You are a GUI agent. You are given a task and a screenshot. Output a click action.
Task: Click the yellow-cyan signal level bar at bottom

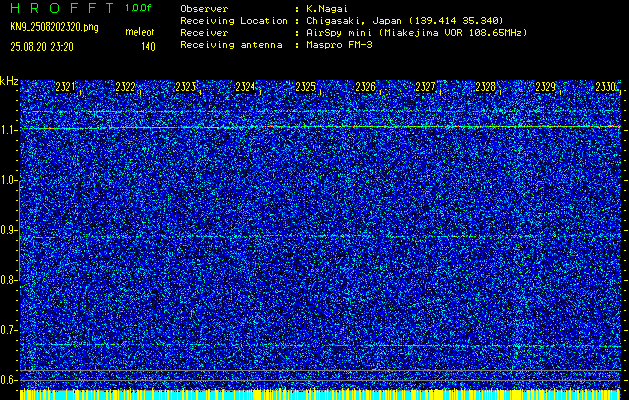pos(320,394)
